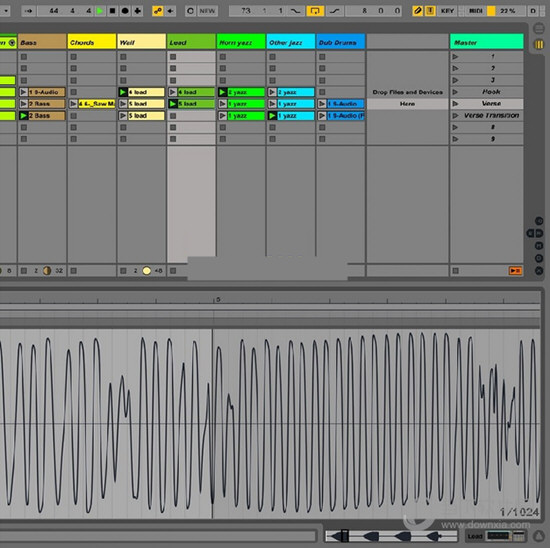The height and width of the screenshot is (548, 550).
Task: Click the Bass track first slot stop button
Action: [x=24, y=56]
